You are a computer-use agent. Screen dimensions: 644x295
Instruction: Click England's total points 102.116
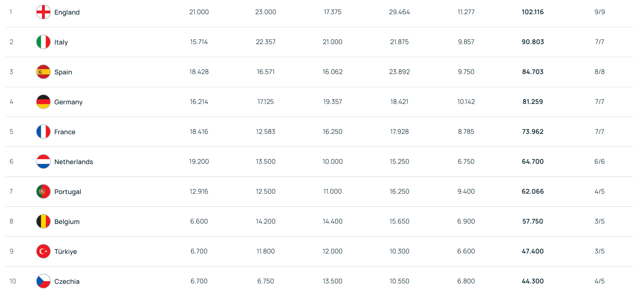pyautogui.click(x=532, y=12)
